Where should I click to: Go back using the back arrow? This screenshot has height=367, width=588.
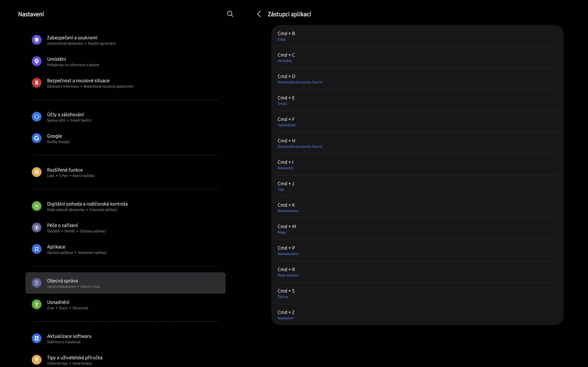259,14
